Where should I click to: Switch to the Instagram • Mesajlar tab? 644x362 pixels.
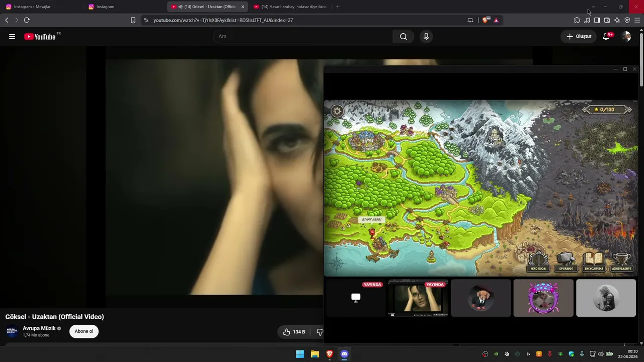41,7
